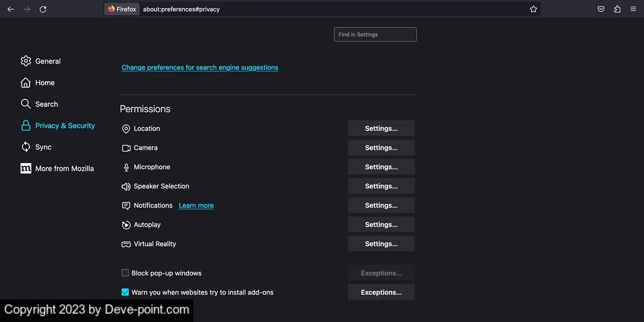Screen dimensions: 644x322
Task: Click the Mozilla 'm' logo icon
Action: pos(26,169)
